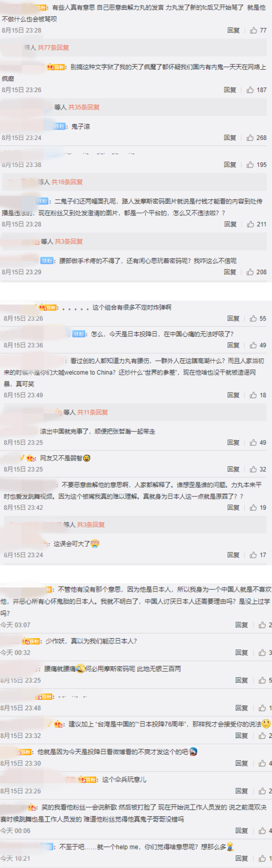272x868 pixels.
Task: Show the 共11条回复 replies
Action: (92, 412)
